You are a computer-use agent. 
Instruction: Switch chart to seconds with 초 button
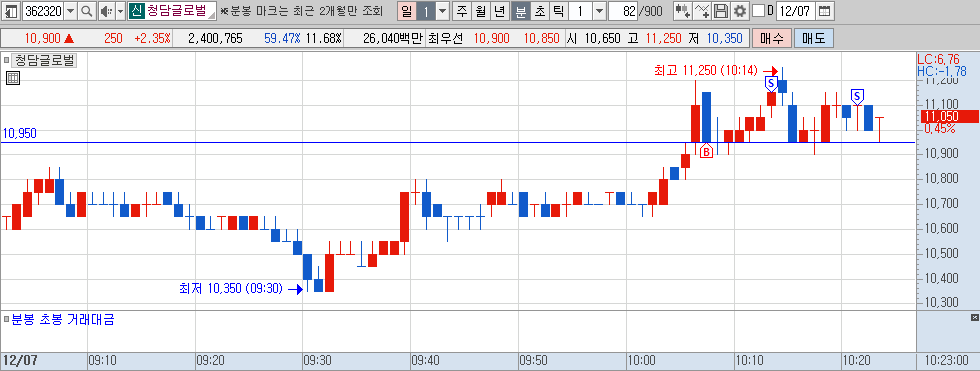tap(539, 11)
